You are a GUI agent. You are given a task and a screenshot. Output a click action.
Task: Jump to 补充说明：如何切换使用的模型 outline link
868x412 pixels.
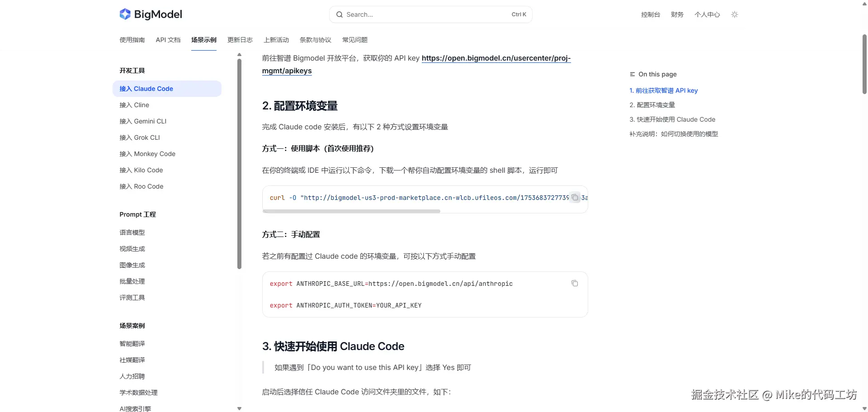point(674,134)
